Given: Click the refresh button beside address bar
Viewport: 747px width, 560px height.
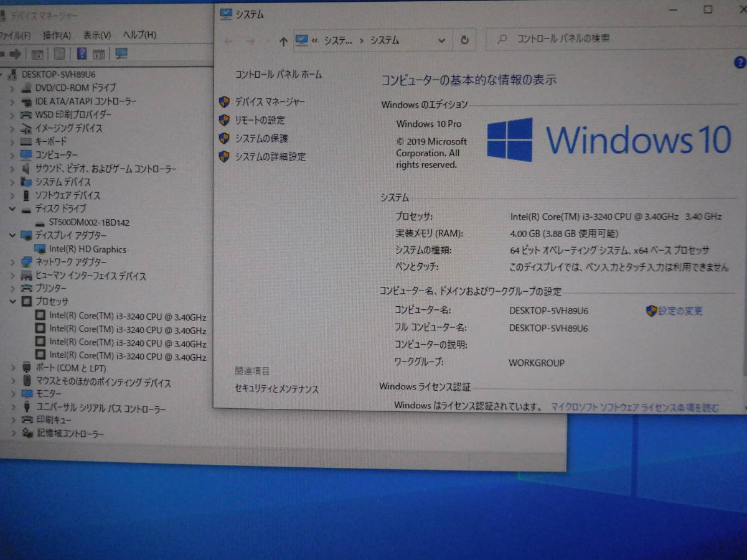Looking at the screenshot, I should [x=464, y=40].
